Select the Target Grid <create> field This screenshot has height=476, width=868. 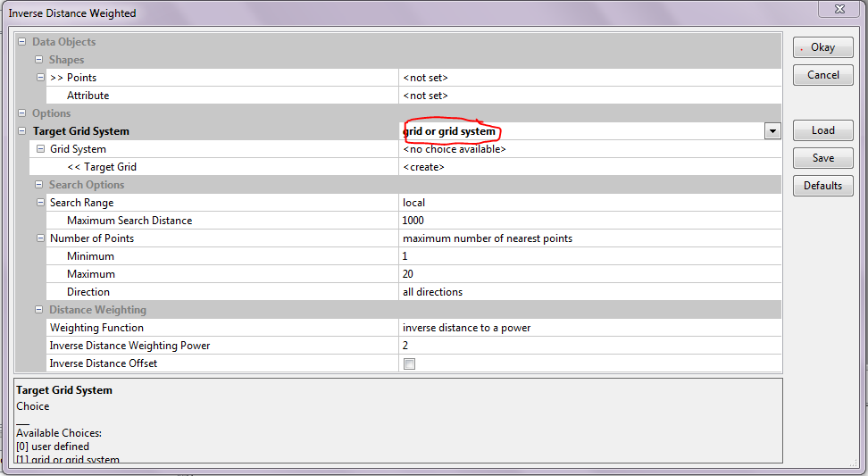[x=589, y=167]
